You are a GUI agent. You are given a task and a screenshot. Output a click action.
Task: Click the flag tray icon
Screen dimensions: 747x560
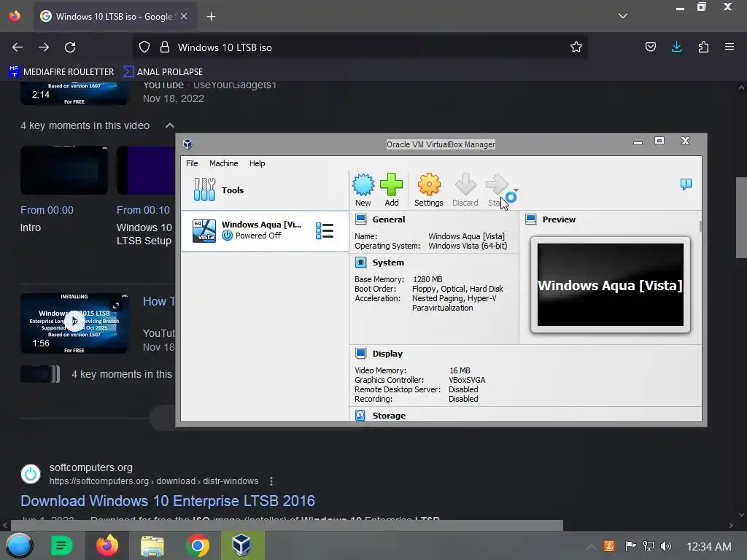[x=630, y=546]
